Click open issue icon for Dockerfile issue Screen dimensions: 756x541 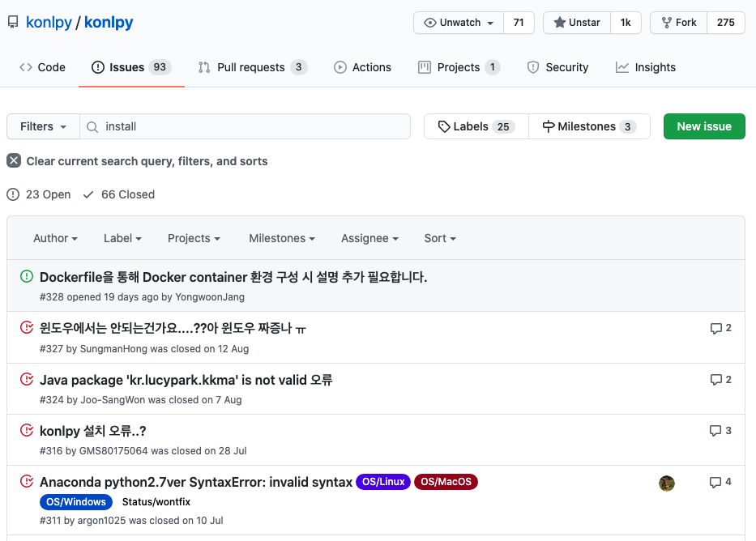coord(27,276)
